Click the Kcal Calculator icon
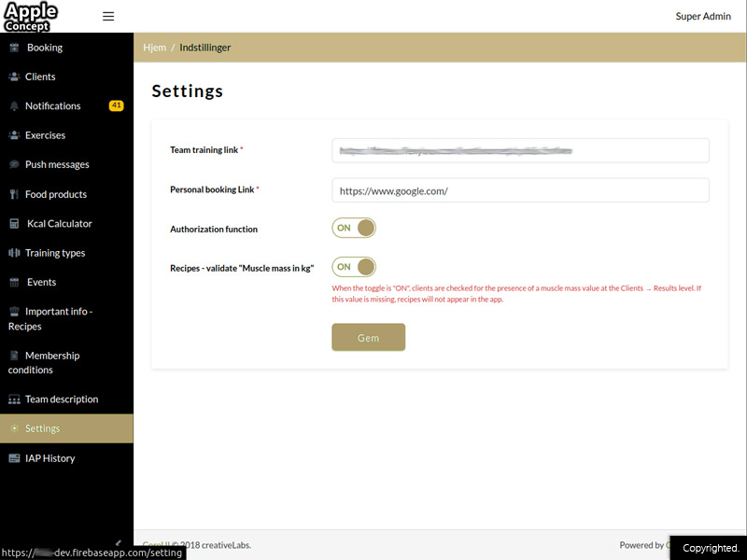 [x=14, y=224]
